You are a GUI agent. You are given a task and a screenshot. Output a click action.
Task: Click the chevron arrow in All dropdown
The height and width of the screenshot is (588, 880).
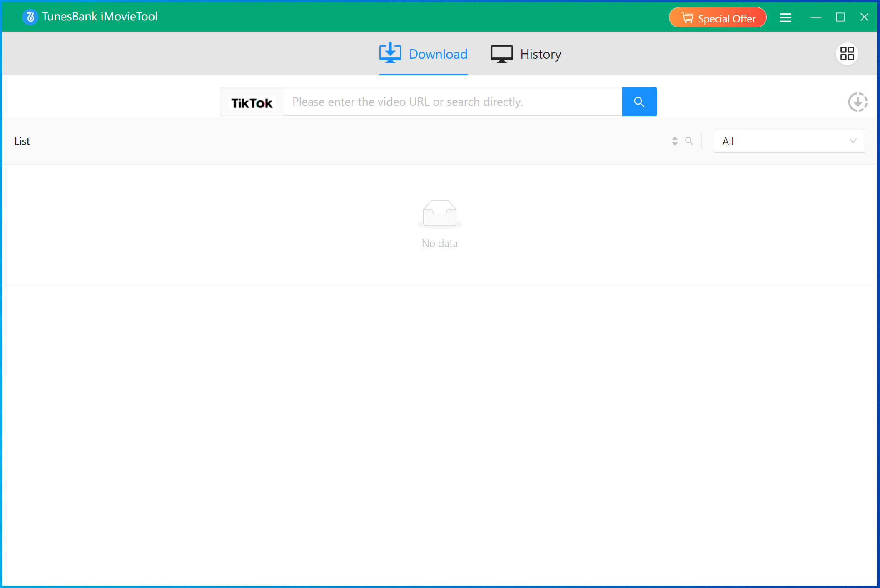tap(853, 141)
